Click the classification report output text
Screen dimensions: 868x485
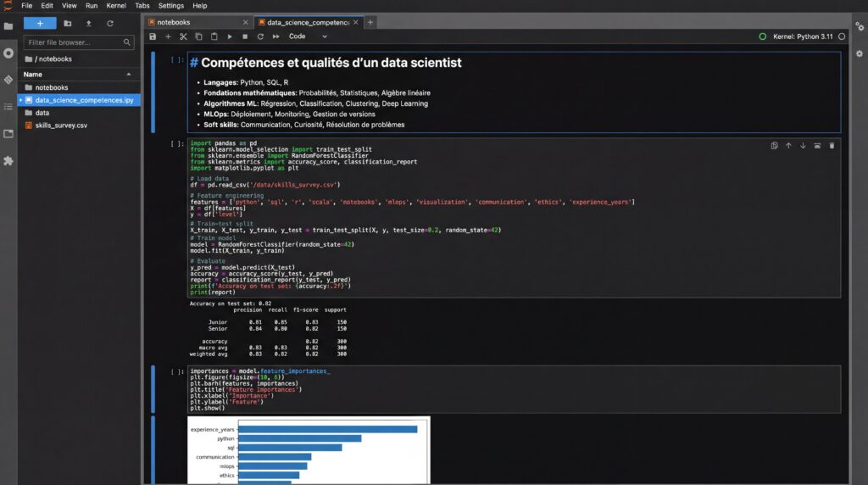pos(268,329)
